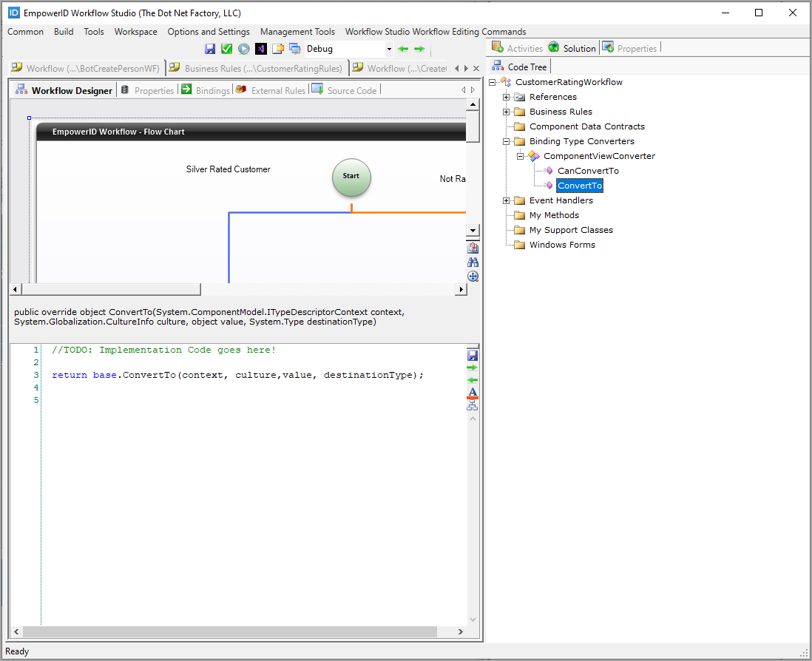
Task: Select the External Rules tab
Action: pos(271,91)
